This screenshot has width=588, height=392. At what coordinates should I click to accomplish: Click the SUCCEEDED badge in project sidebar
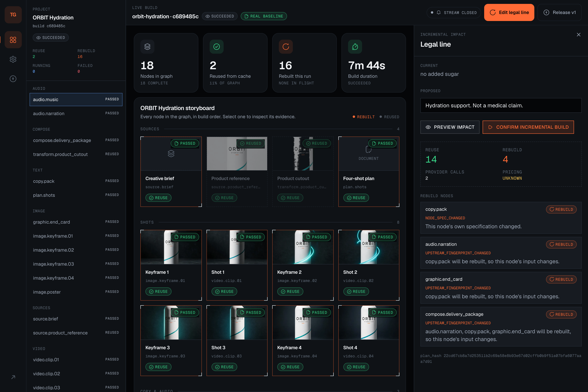pos(51,38)
